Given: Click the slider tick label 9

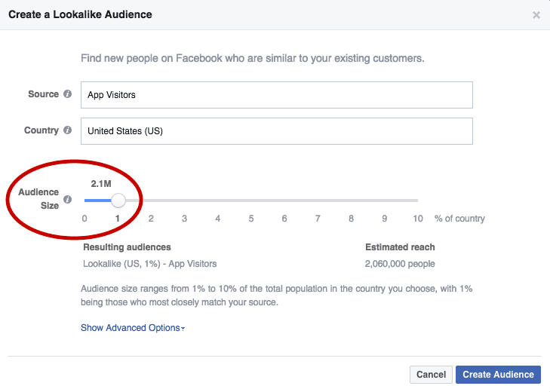Looking at the screenshot, I should click(x=385, y=219).
